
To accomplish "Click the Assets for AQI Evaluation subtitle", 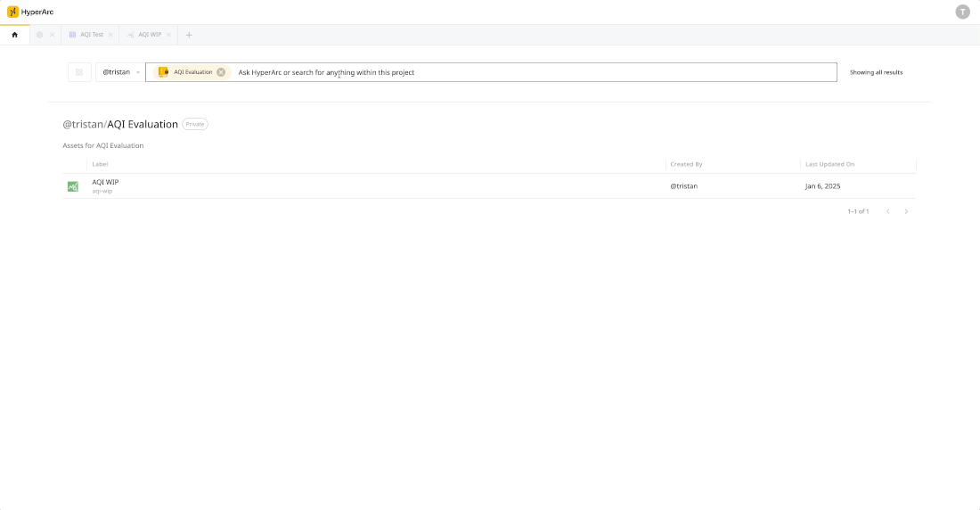I will tap(103, 145).
